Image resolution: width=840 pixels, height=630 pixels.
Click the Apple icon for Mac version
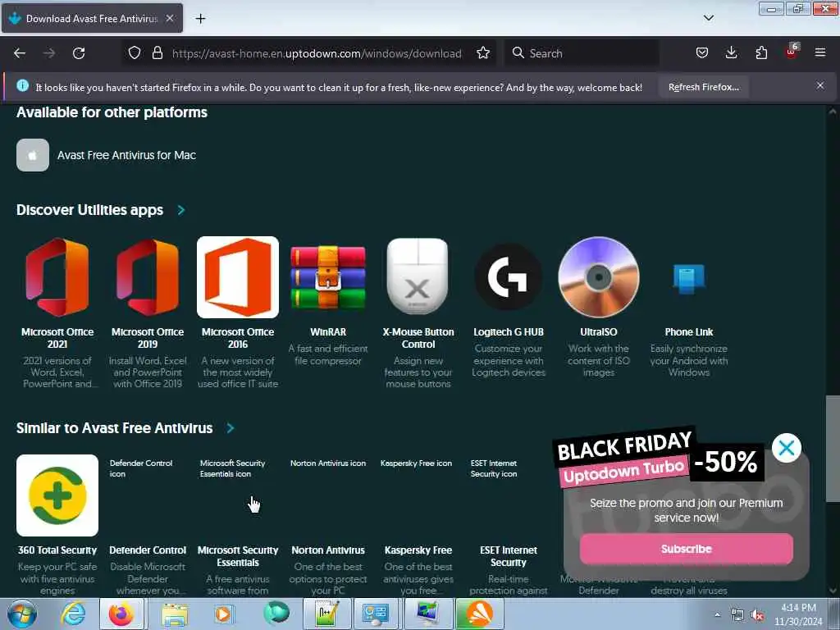tap(33, 155)
